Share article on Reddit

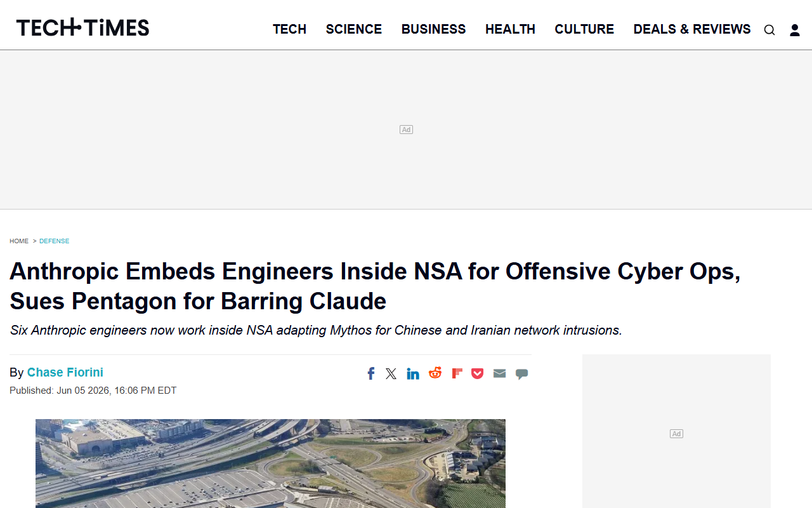[435, 373]
